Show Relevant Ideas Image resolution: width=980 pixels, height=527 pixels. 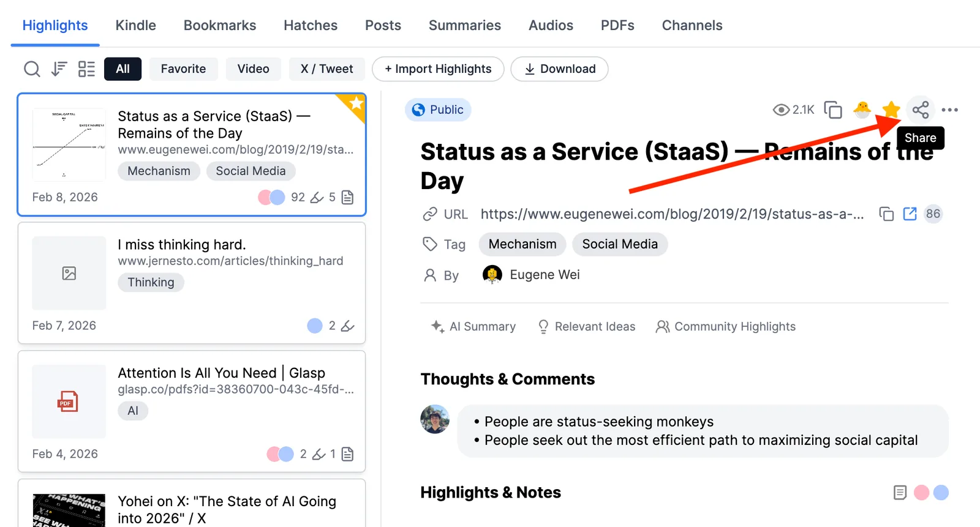586,327
